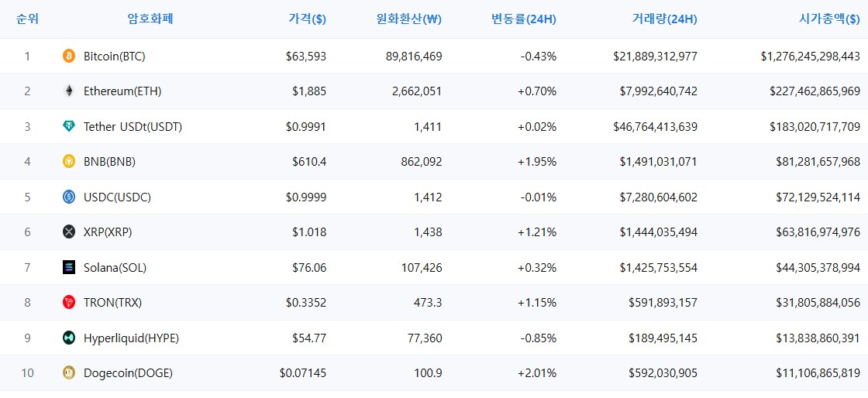Click the Tether USDt green icon

(x=69, y=126)
